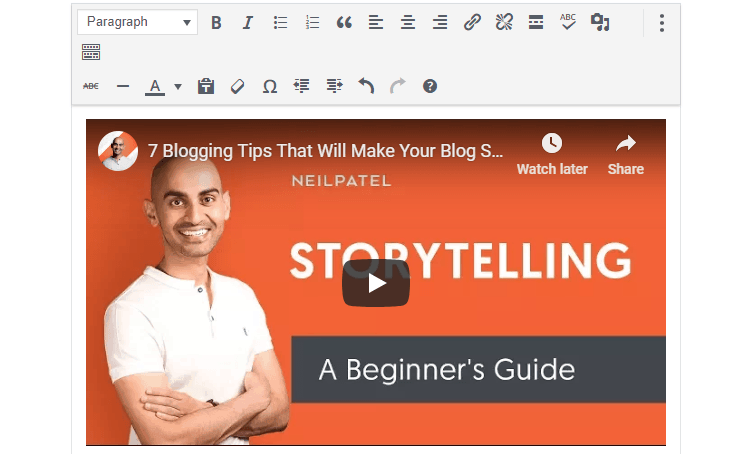The width and height of the screenshot is (749, 454).
Task: Click the Share button on video
Action: tap(626, 155)
